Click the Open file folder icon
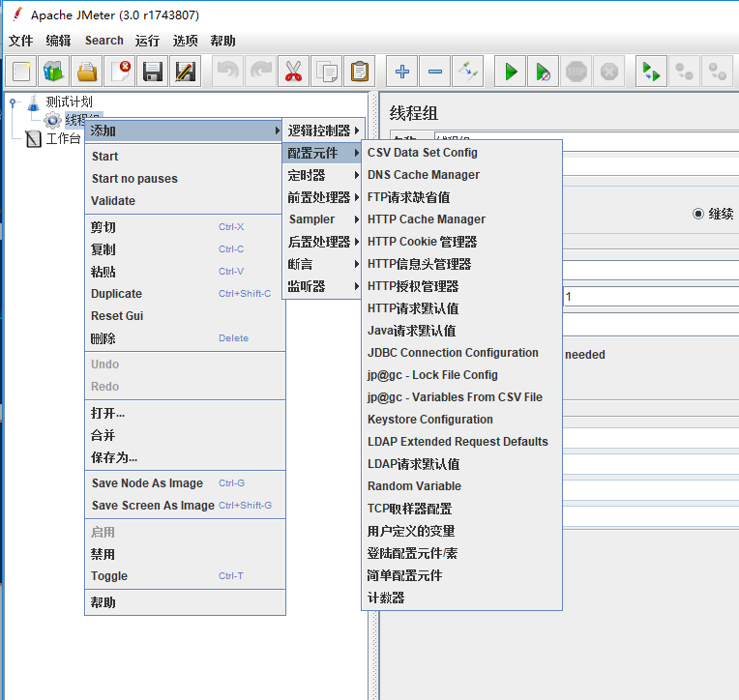The height and width of the screenshot is (700, 739). point(87,72)
